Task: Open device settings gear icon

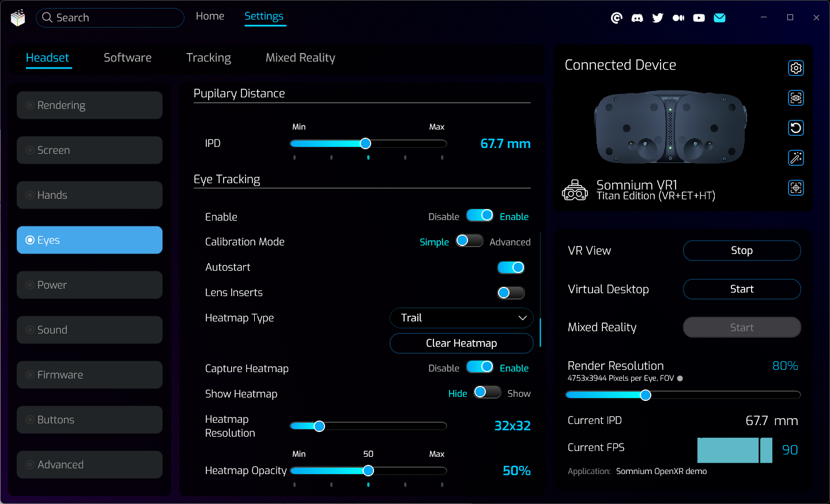Action: [x=795, y=68]
